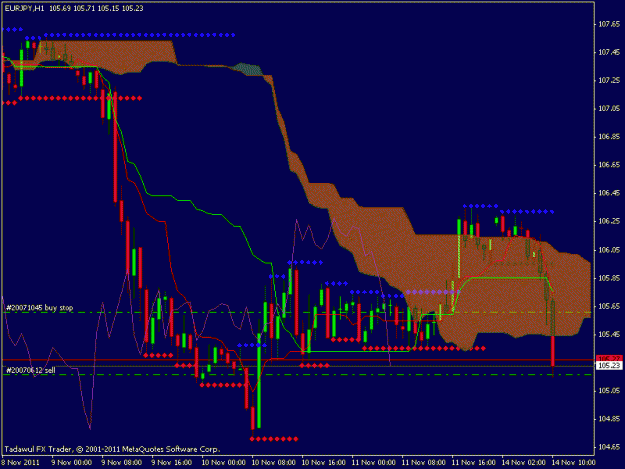The image size is (625, 469).
Task: Click the 11 Nov 16:00 time label
Action: click(x=474, y=462)
